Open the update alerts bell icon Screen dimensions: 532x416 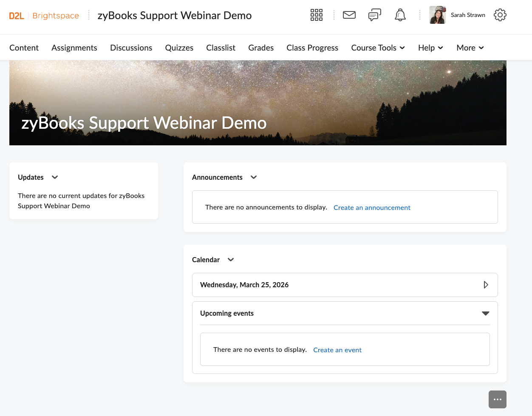click(400, 15)
